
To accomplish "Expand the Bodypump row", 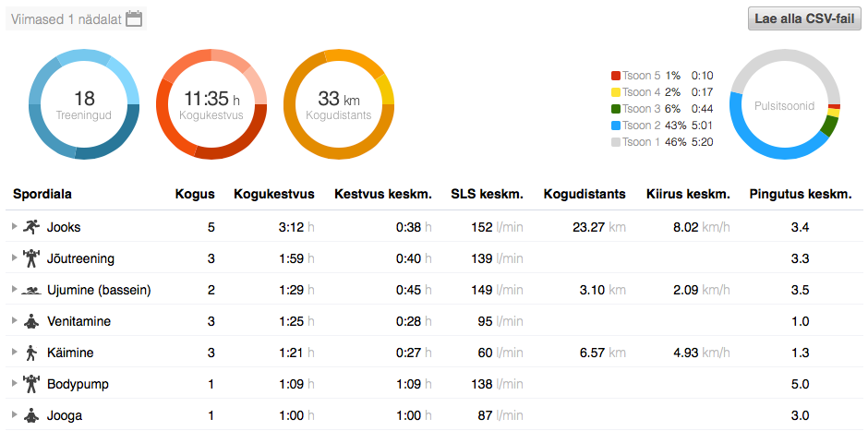I will click(14, 384).
